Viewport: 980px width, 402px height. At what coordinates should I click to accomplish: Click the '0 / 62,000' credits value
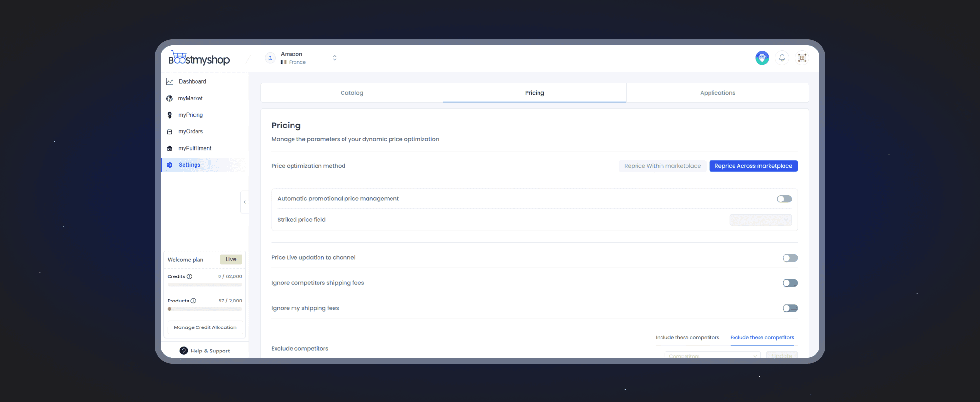[230, 276]
